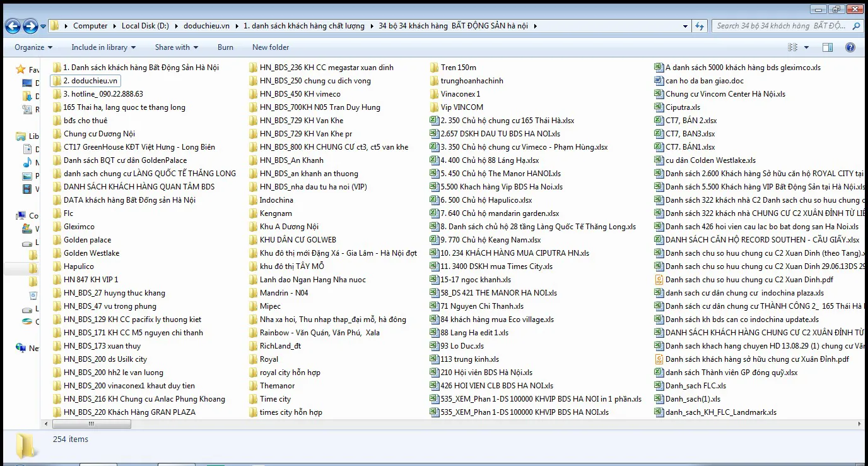Click the 1. danh sách khách hàng chất lượng breadcrumb

click(x=304, y=26)
